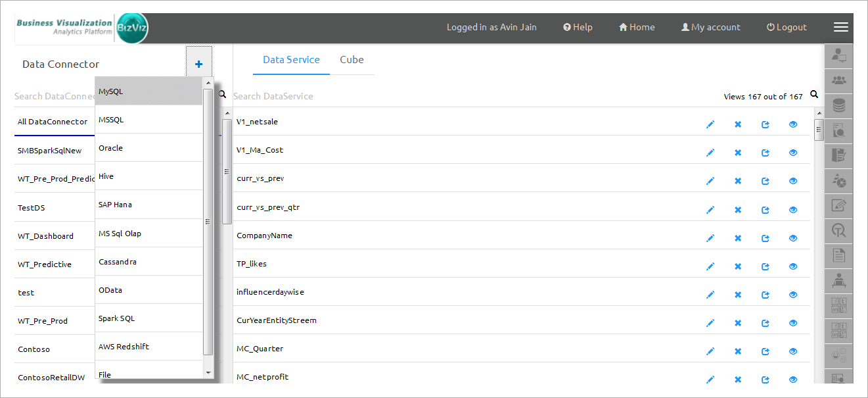Viewport: 868px width, 398px height.
Task: Share the curr_vs_prev_qtr data service
Action: pos(765,210)
